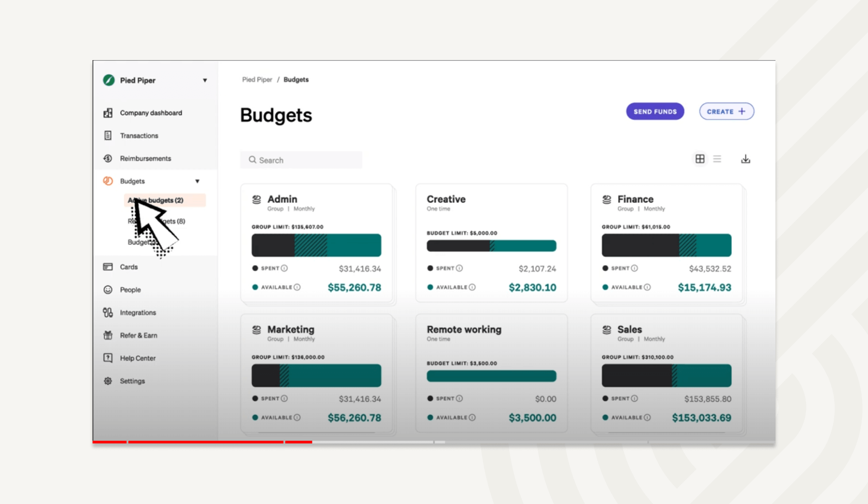Open People in the sidebar
The height and width of the screenshot is (504, 868).
coord(130,290)
